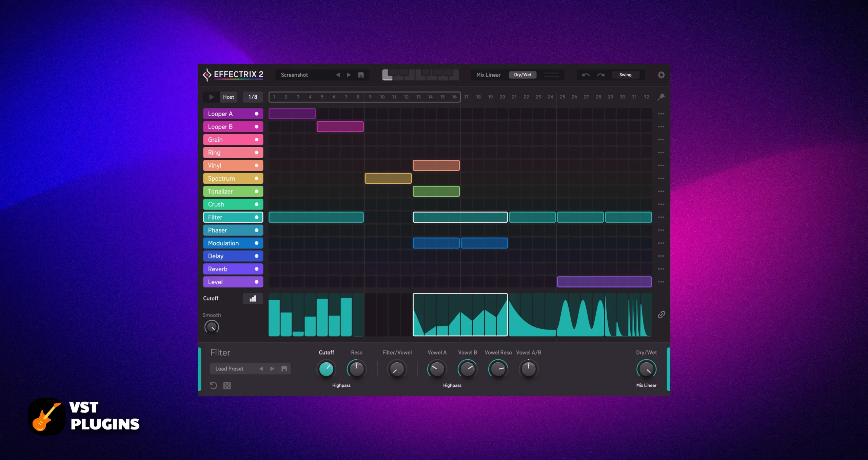Adjust the Filter Dry/Wet knob
Viewport: 868px width, 460px height.
[646, 369]
